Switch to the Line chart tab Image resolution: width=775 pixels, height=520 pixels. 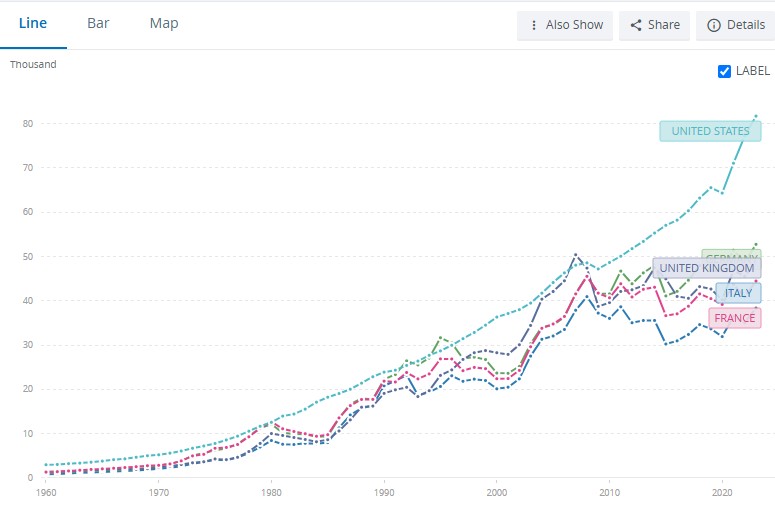33,23
